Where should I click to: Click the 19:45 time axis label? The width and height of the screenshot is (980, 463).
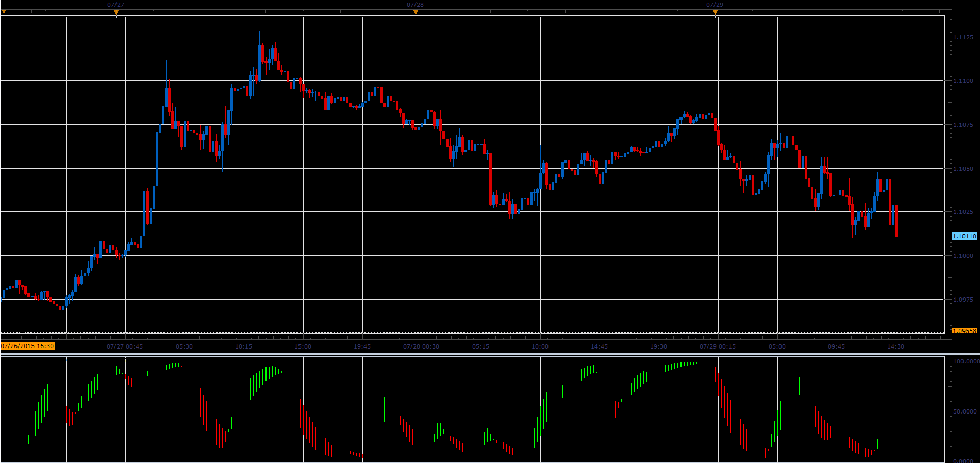click(362, 346)
